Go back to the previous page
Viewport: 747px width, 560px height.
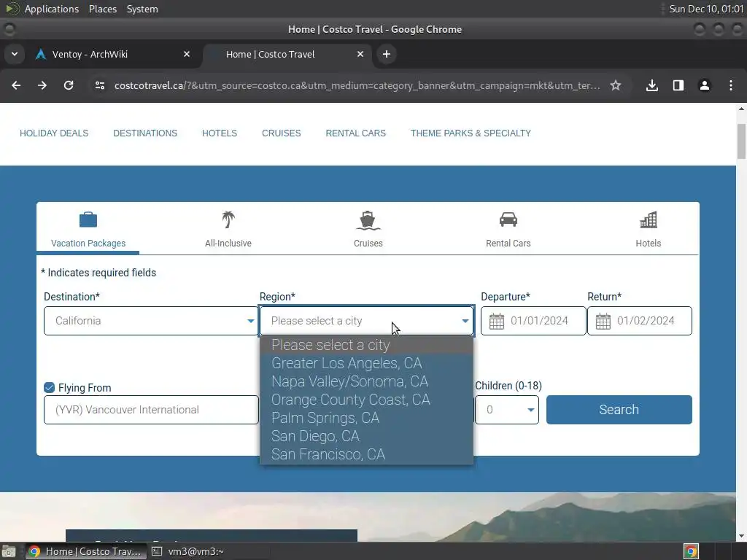pos(16,85)
